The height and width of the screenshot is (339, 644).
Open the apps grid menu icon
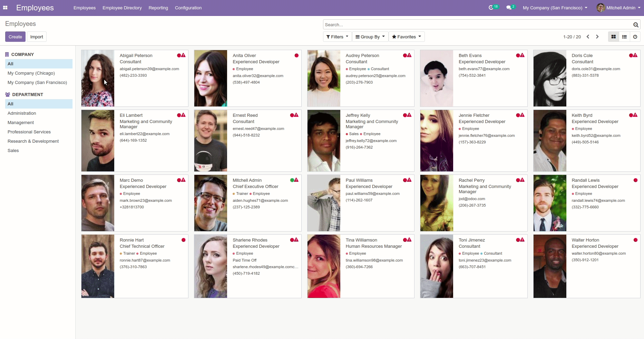pos(5,8)
